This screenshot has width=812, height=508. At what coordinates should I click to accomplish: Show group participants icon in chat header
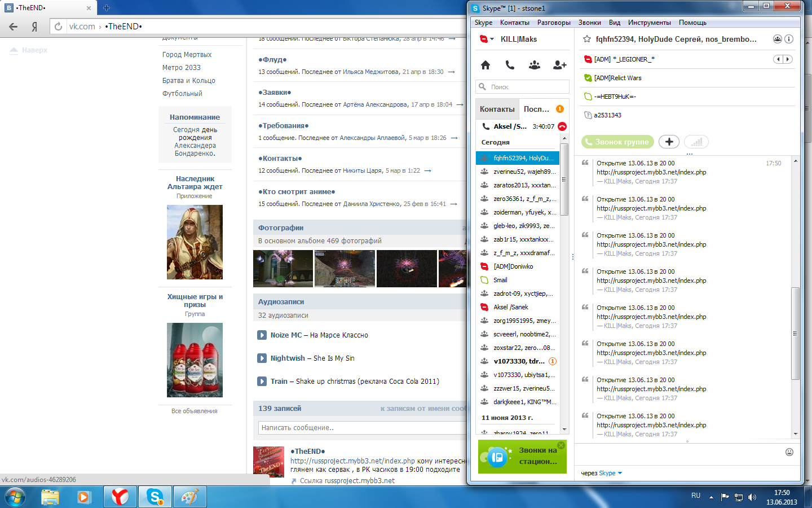[777, 39]
